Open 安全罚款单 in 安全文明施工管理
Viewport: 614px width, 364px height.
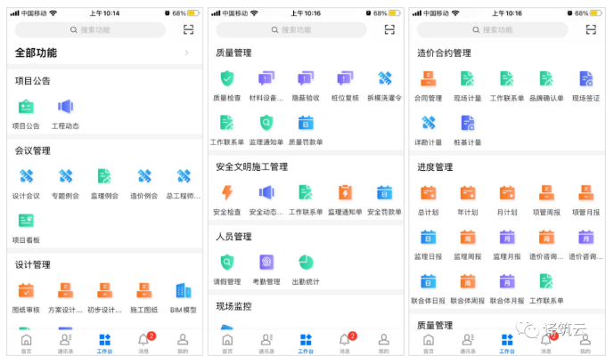(x=385, y=193)
